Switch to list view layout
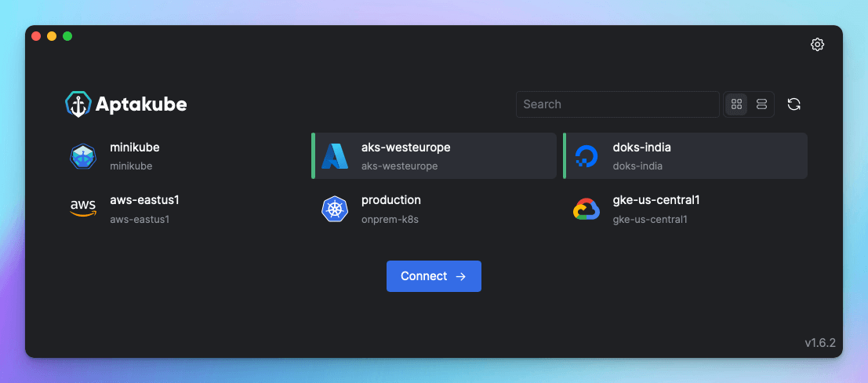 tap(761, 104)
